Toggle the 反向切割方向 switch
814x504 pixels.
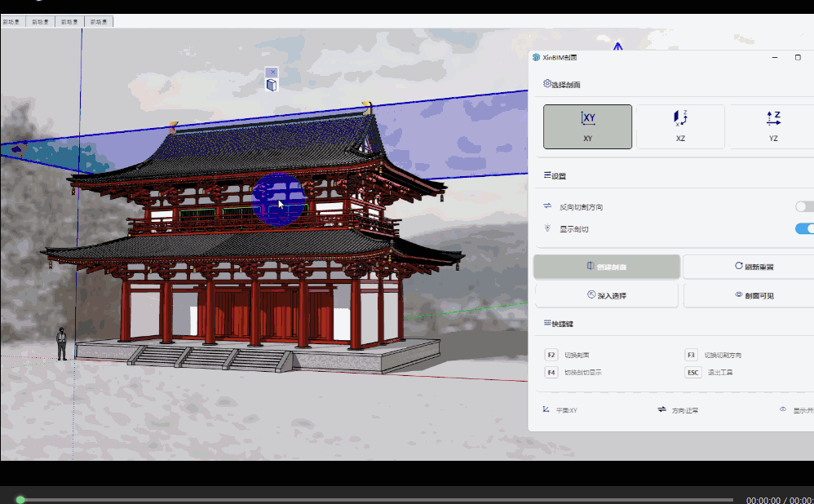pyautogui.click(x=803, y=207)
